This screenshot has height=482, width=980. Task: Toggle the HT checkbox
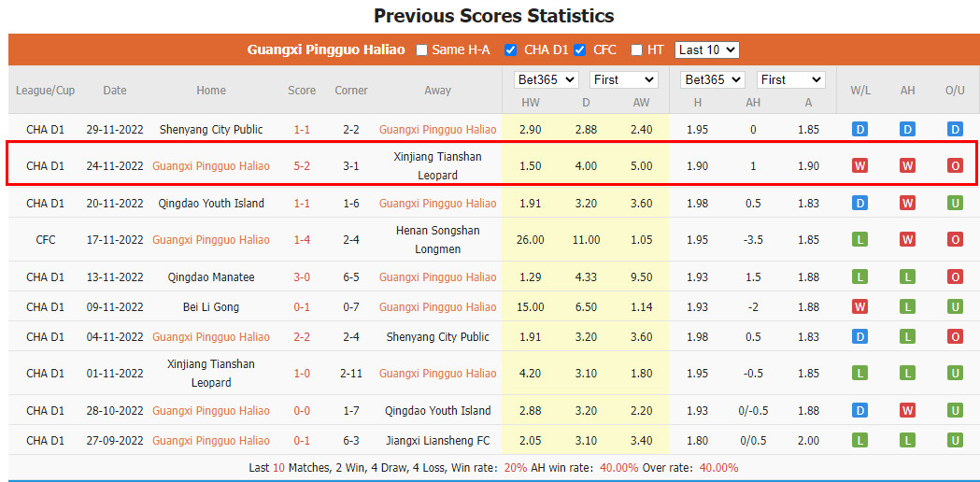[x=637, y=50]
